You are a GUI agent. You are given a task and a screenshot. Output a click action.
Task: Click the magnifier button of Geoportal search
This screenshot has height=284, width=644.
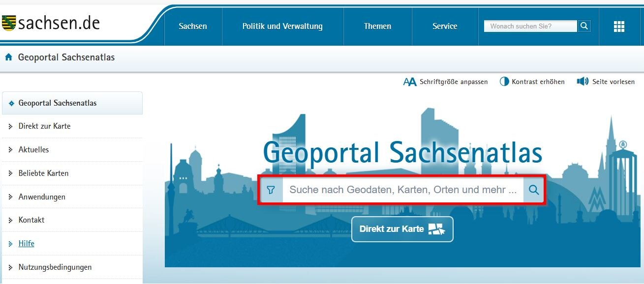tap(534, 190)
